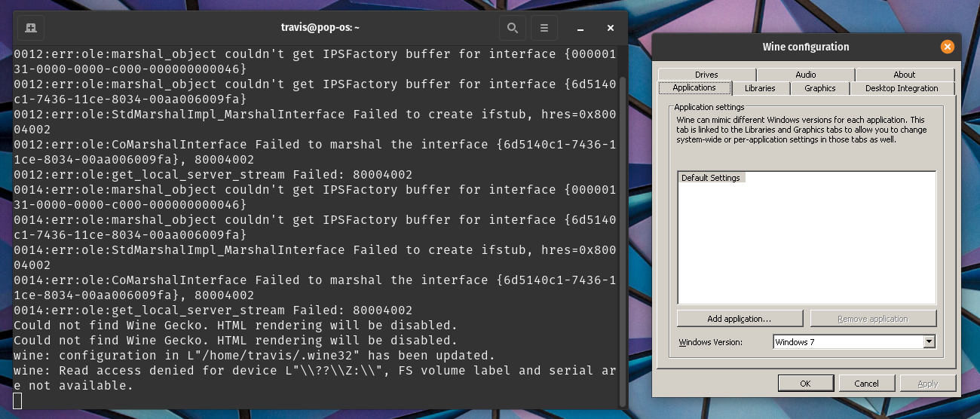Click the 'Application settings' group label
Image resolution: width=980 pixels, height=419 pixels.
[x=709, y=108]
